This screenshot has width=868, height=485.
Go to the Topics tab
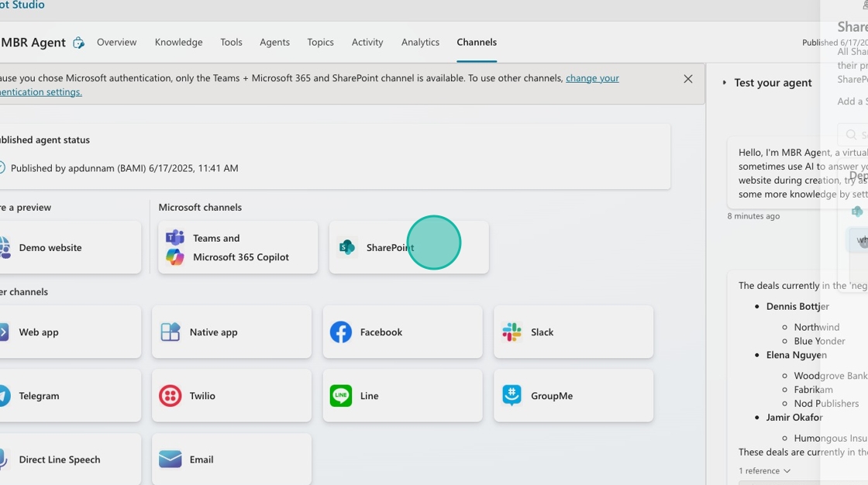pos(320,43)
